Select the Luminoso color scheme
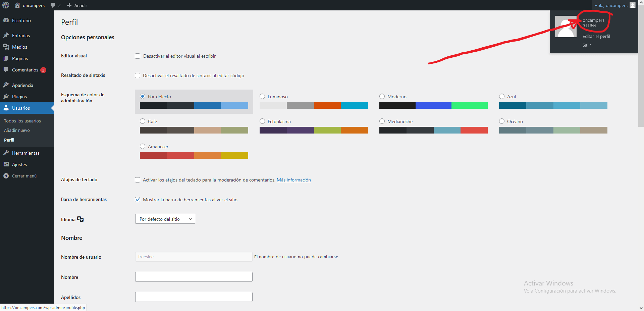This screenshot has width=644, height=311. (262, 96)
